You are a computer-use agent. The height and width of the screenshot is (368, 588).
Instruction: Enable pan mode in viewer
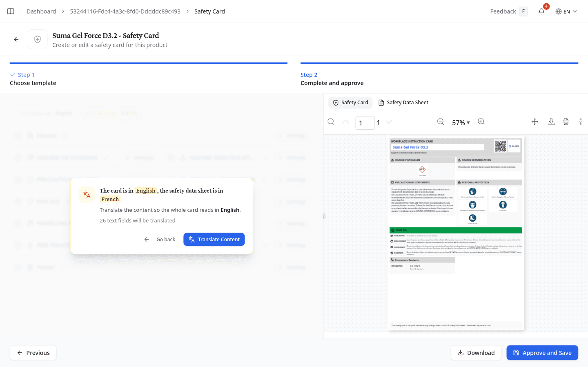point(535,122)
